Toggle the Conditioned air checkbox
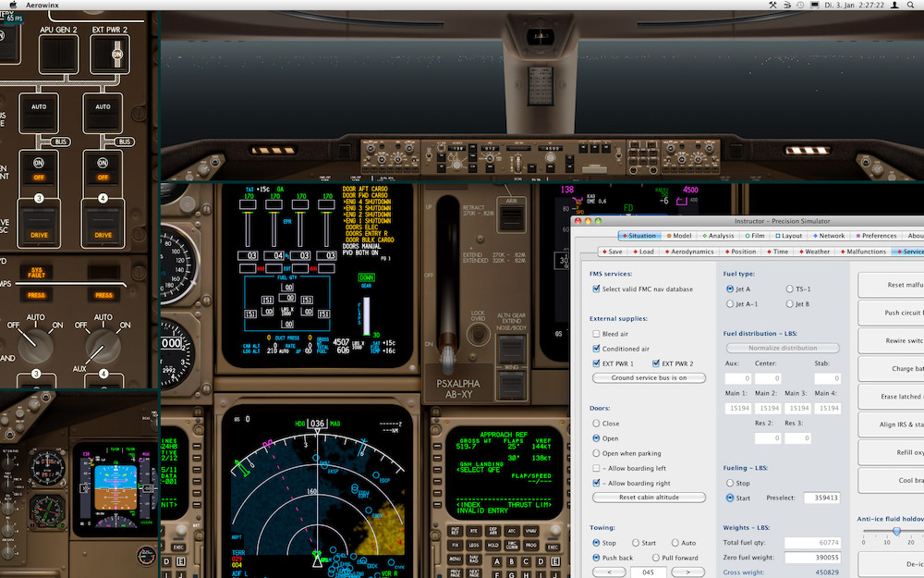The width and height of the screenshot is (924, 578). [x=596, y=349]
